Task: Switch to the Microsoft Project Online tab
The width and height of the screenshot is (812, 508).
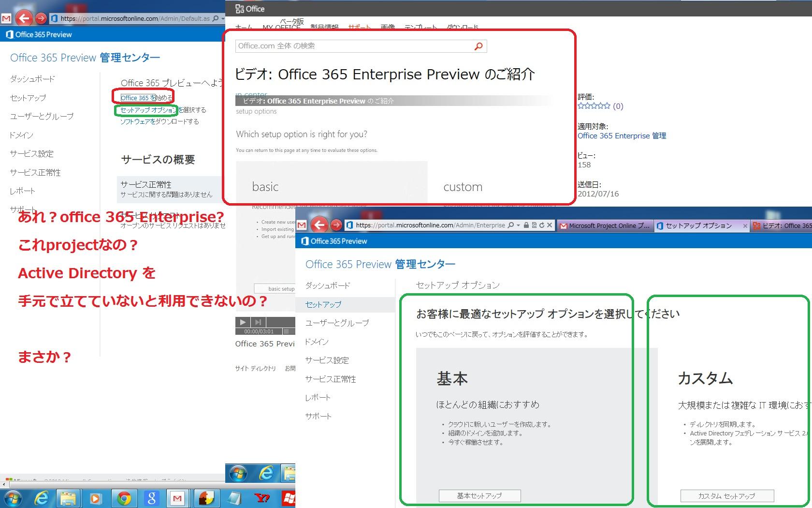Action: coord(605,225)
